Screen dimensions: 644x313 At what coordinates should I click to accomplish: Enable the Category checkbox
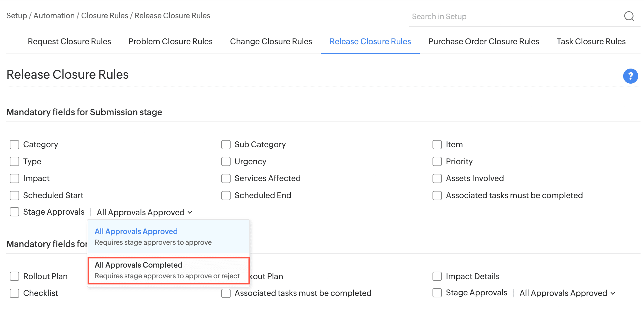(14, 145)
